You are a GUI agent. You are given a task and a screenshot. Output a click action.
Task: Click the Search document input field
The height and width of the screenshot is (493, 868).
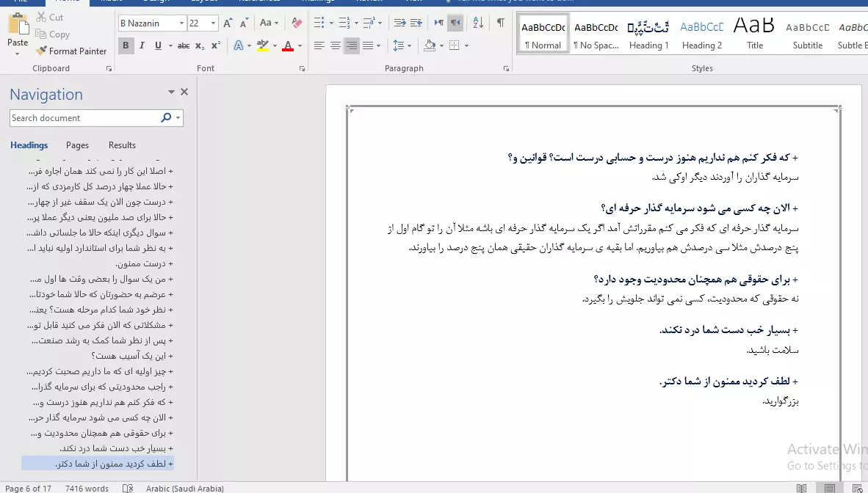tap(84, 118)
